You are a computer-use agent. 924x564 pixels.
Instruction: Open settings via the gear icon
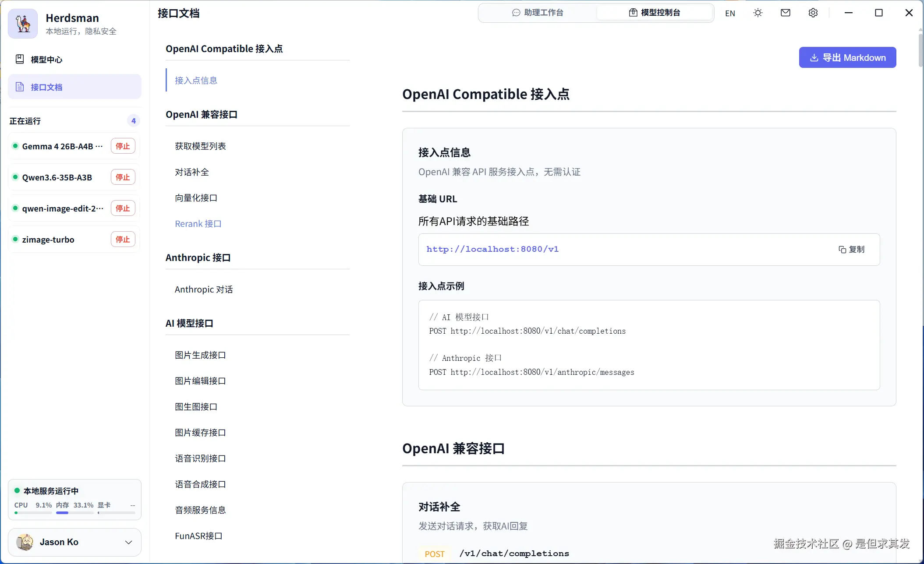pyautogui.click(x=813, y=13)
